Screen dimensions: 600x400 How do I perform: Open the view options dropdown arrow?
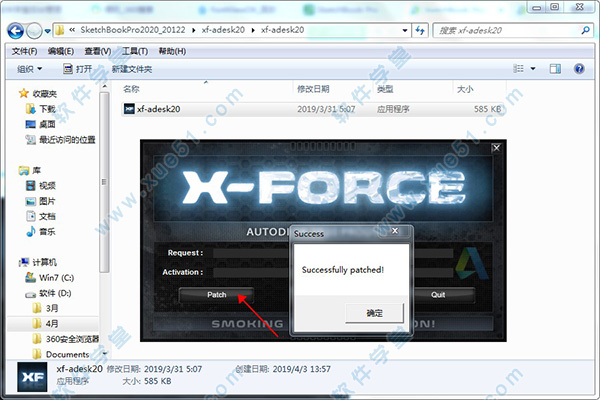pos(533,69)
